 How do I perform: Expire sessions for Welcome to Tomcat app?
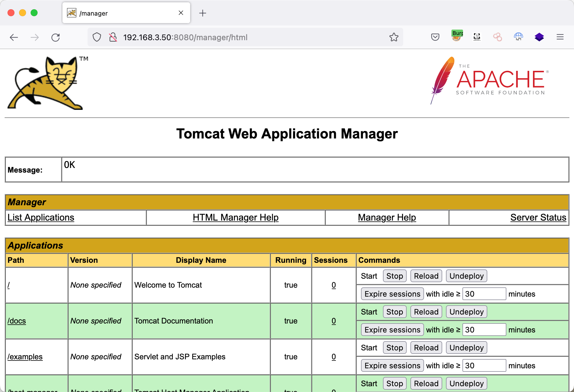[392, 294]
